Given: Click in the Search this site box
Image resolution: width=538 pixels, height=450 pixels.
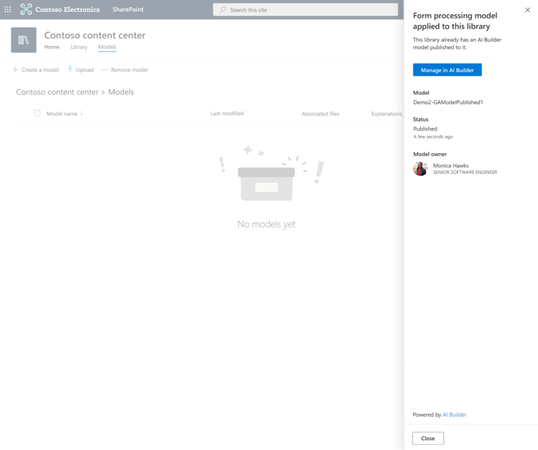Looking at the screenshot, I should pos(305,10).
